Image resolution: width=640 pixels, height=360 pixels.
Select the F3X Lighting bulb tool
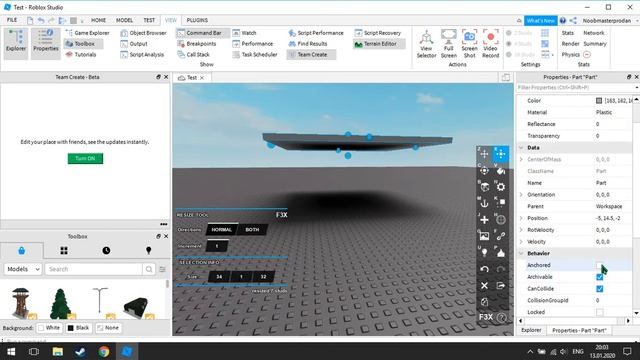point(484,253)
